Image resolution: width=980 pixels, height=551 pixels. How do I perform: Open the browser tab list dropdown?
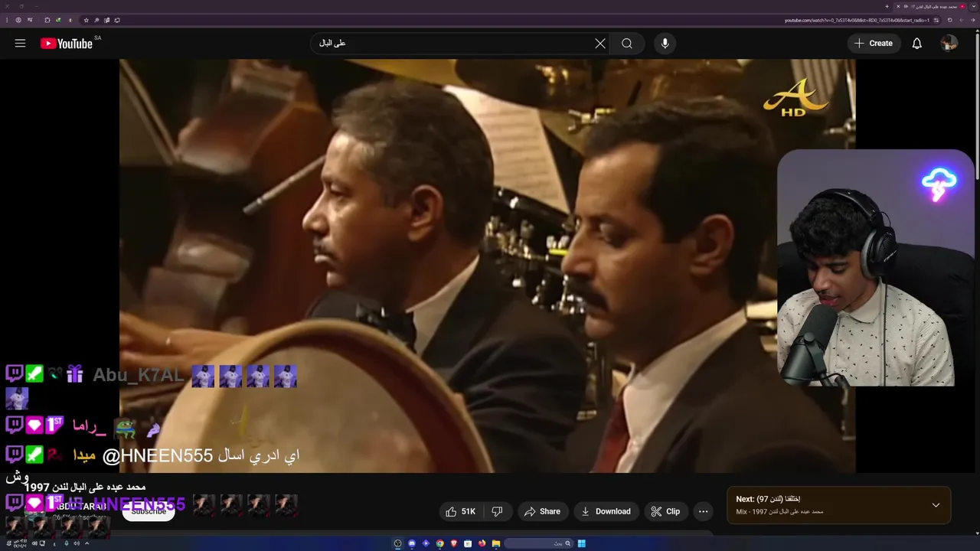973,6
